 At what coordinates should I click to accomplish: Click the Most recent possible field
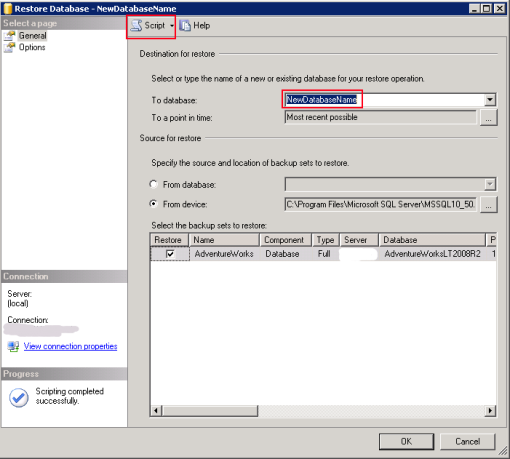(x=380, y=117)
